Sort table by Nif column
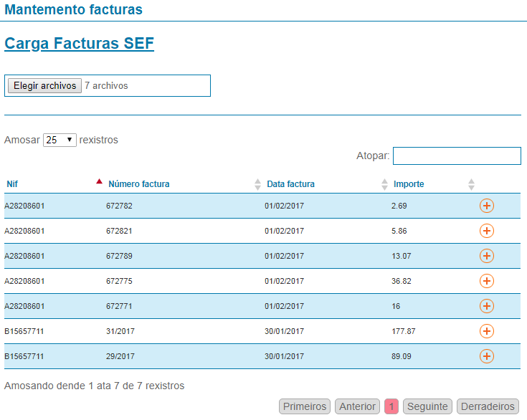Image resolution: width=527 pixels, height=420 pixels. click(13, 184)
